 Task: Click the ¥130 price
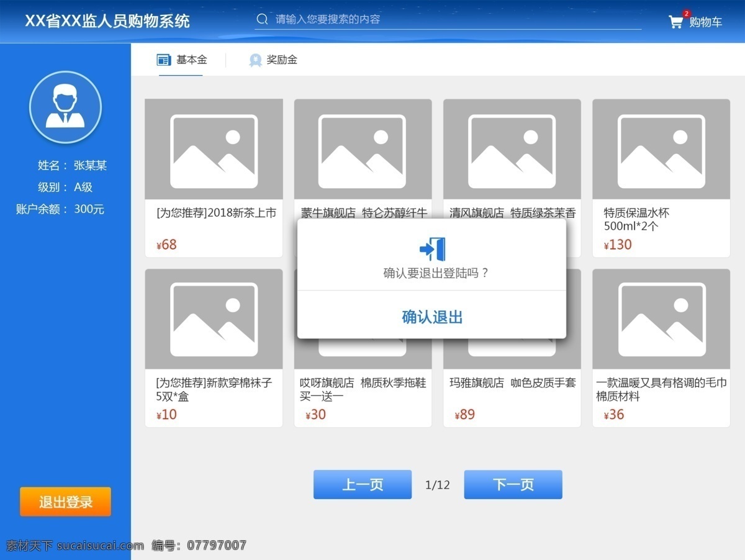coord(618,245)
